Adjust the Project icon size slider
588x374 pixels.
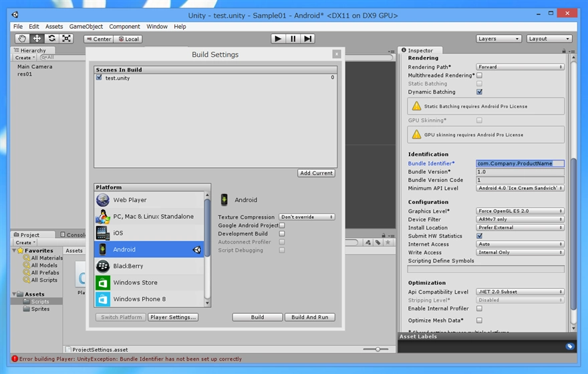[x=378, y=349]
